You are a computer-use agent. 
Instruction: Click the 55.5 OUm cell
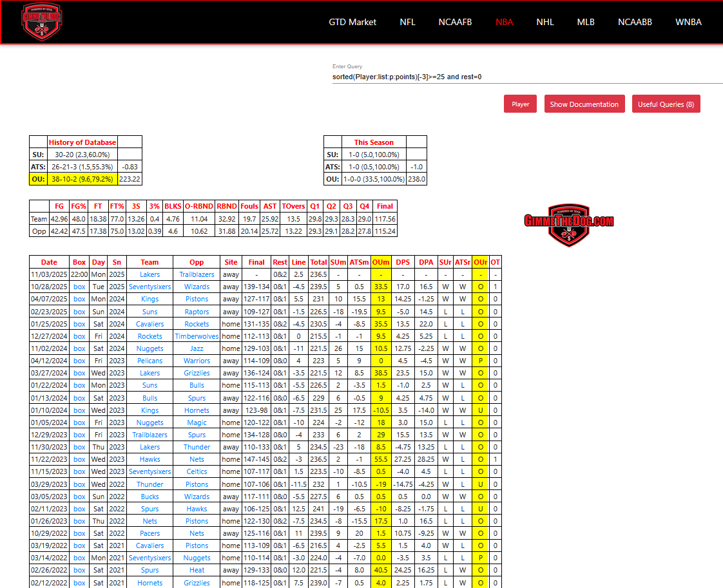coord(381,459)
